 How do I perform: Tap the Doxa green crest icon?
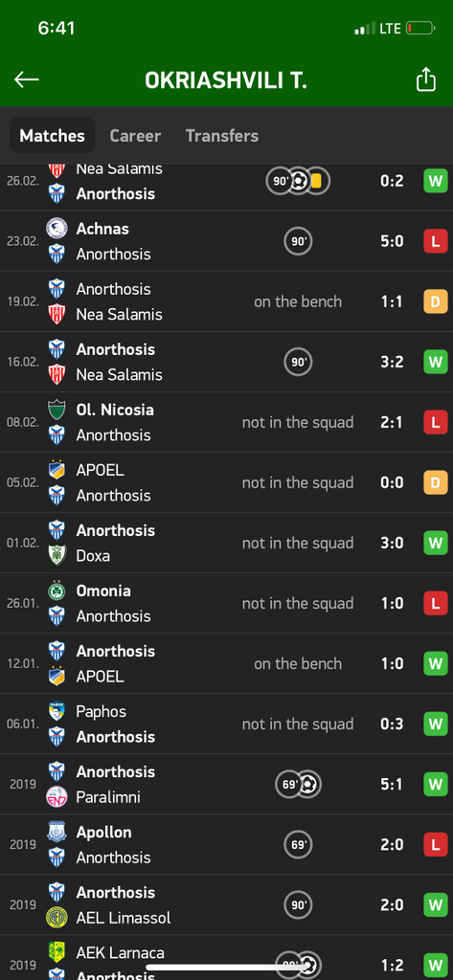[57, 556]
